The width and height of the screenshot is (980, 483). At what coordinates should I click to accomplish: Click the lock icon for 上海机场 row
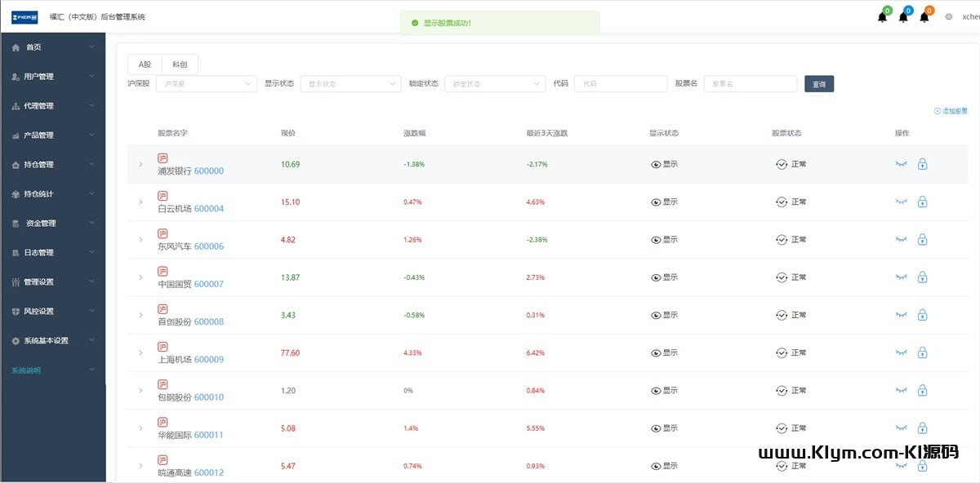[922, 352]
